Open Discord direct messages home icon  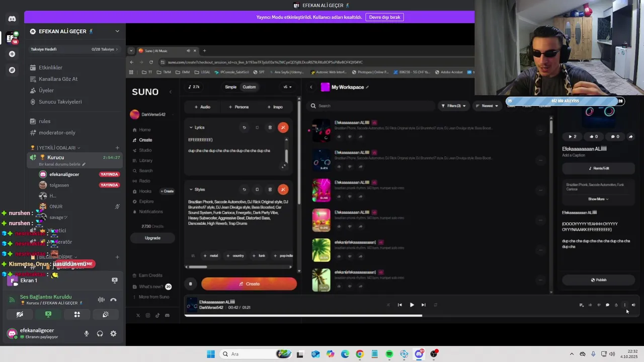[12, 19]
